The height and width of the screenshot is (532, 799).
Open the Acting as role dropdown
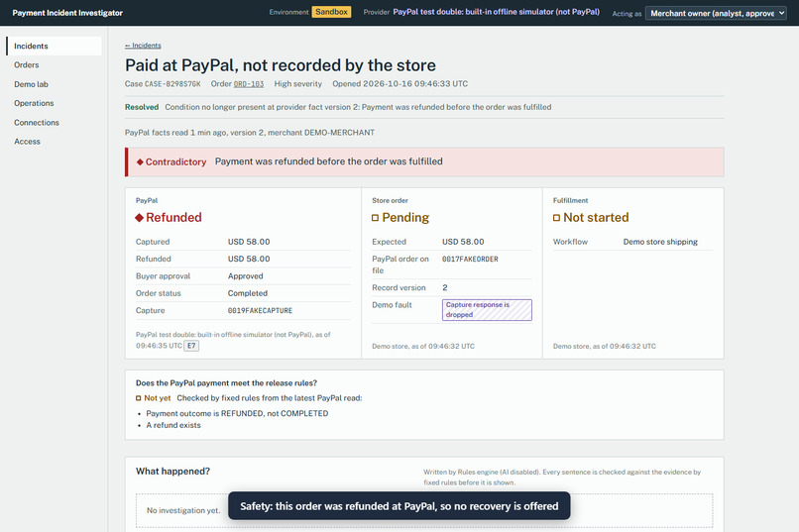(716, 13)
